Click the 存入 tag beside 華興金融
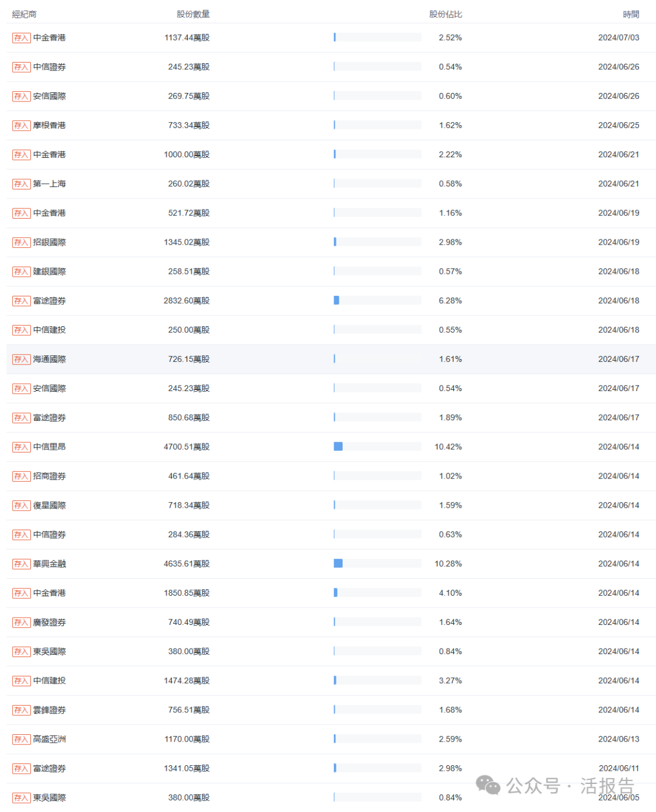Screen dimensions: 656x812 (x=21, y=564)
